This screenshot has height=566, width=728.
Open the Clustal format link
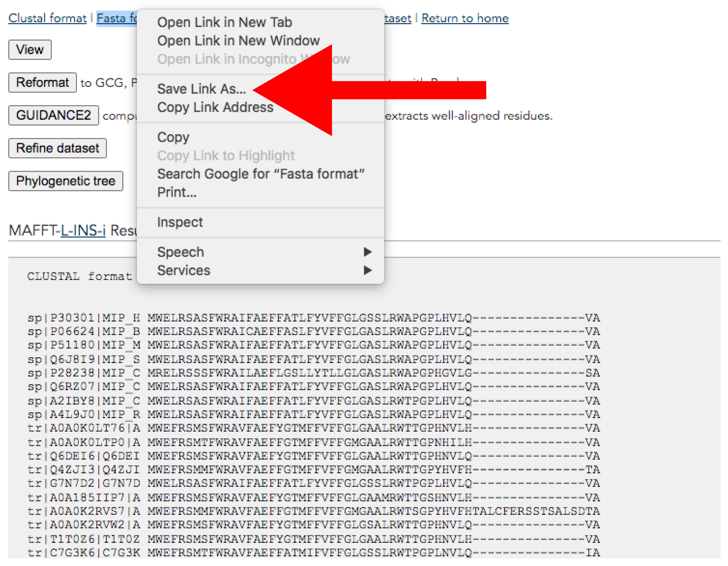[47, 18]
